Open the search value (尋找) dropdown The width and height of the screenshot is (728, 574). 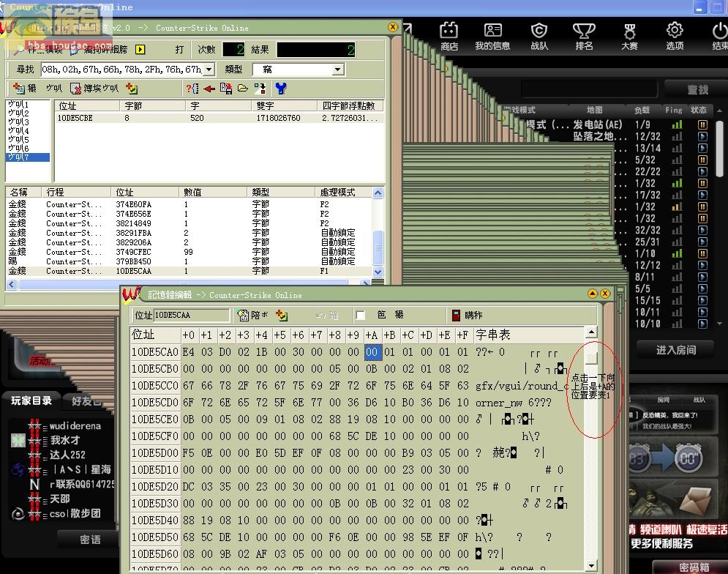tap(209, 70)
